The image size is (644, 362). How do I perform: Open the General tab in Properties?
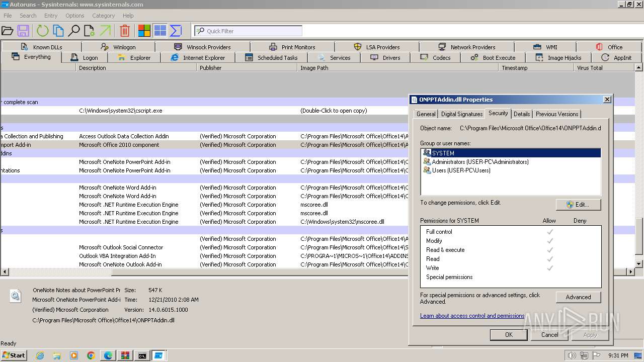pos(426,114)
